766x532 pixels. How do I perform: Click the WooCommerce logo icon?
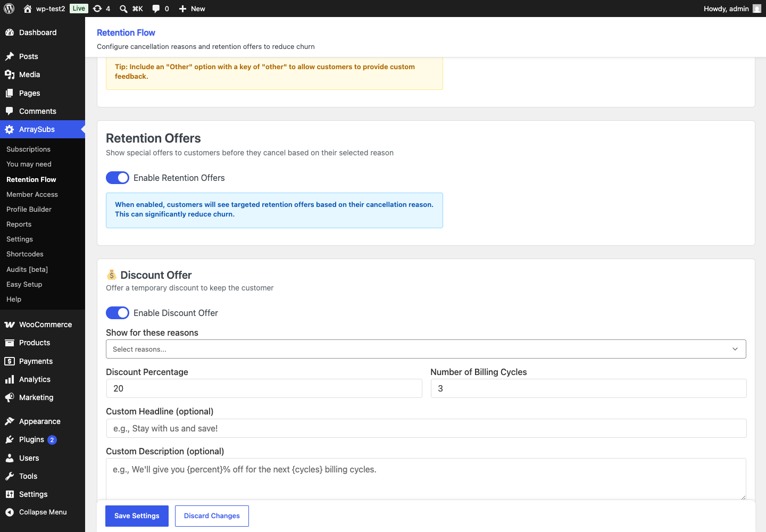point(10,325)
